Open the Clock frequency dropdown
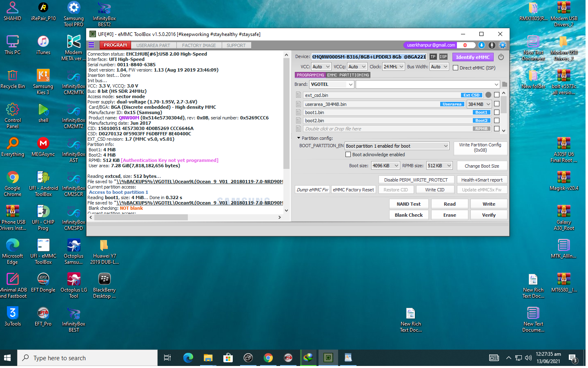This screenshot has height=368, width=588. point(394,67)
